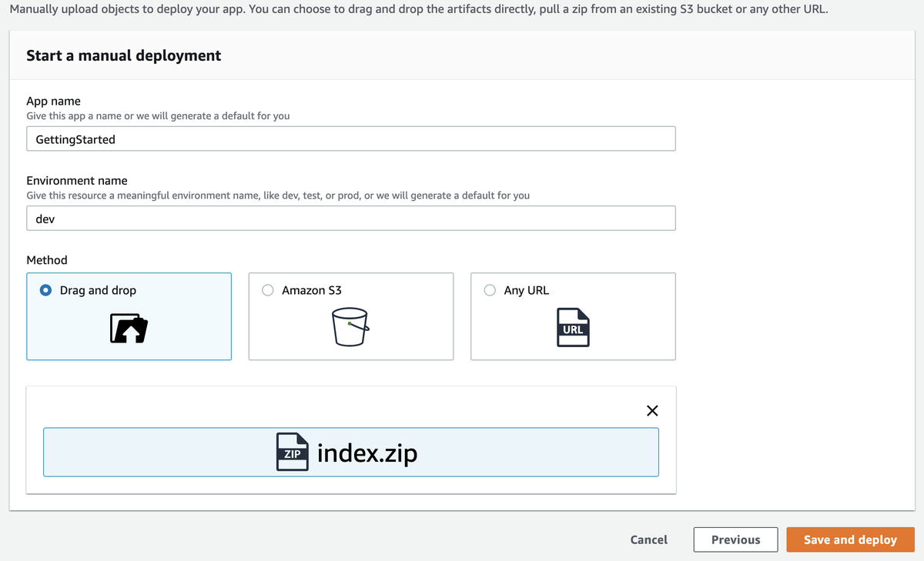Image resolution: width=924 pixels, height=561 pixels.
Task: Select the Drag and drop radio button
Action: (x=46, y=290)
